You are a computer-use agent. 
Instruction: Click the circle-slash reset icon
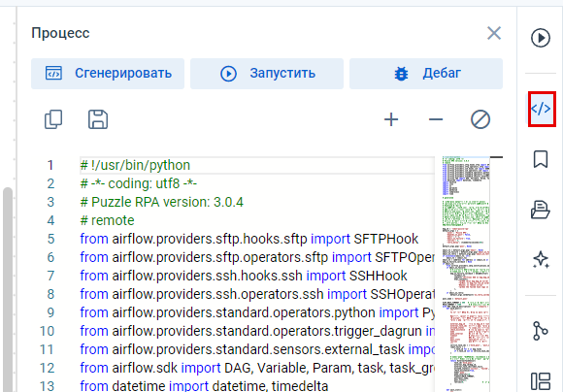(480, 119)
